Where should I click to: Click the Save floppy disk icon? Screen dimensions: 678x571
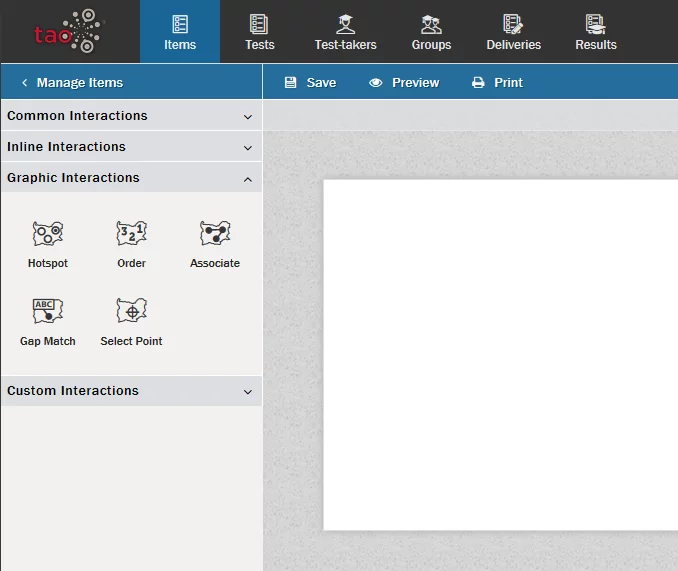click(x=291, y=83)
